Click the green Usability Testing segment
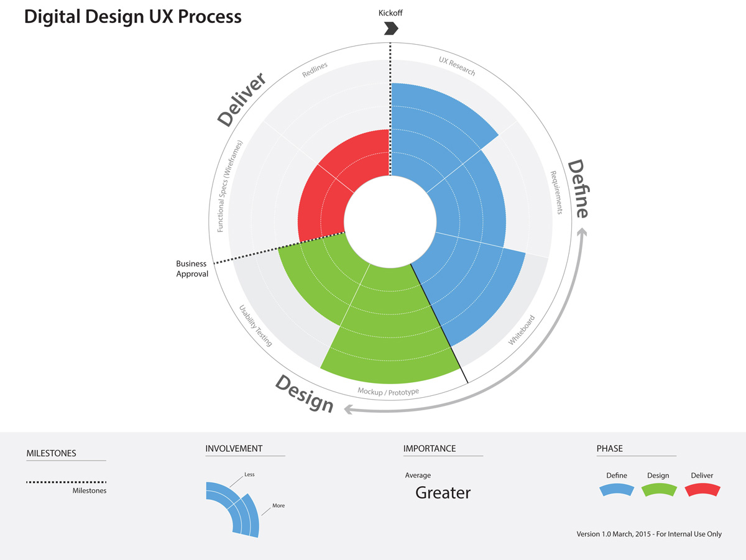Image resolution: width=746 pixels, height=560 pixels. click(311, 280)
